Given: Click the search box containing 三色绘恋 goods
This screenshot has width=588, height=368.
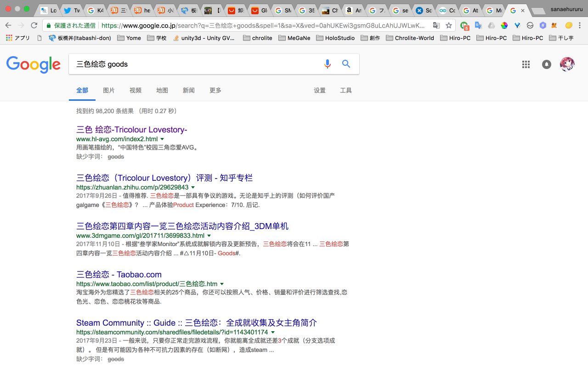Looking at the screenshot, I should pos(193,64).
